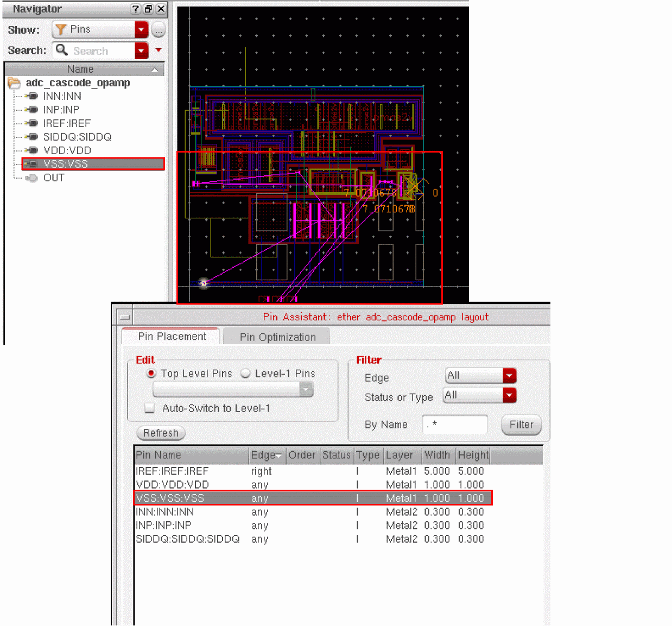Click the pin icon beside INN:INN
Screen dimensions: 672x626
tap(31, 96)
